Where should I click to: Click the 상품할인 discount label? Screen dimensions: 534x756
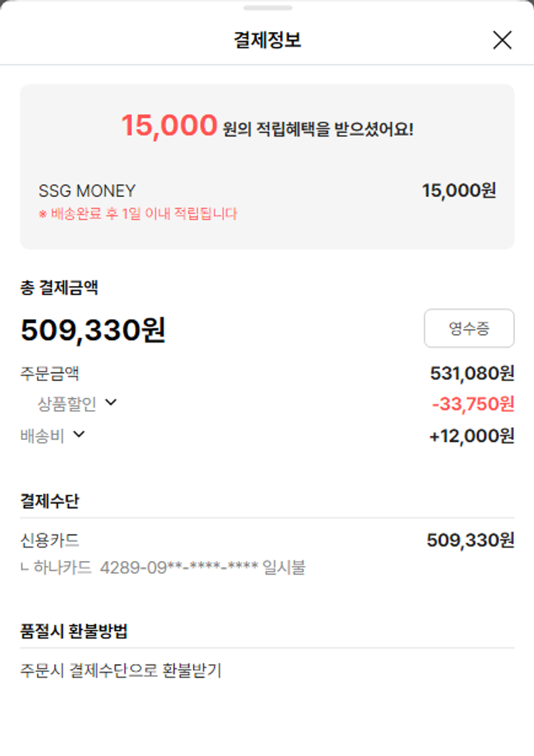(66, 404)
